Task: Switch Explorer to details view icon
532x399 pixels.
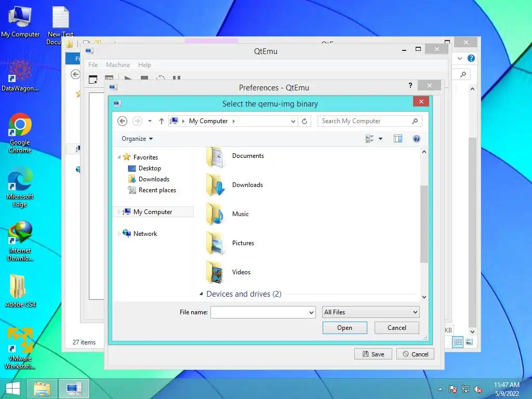Action: click(x=458, y=342)
